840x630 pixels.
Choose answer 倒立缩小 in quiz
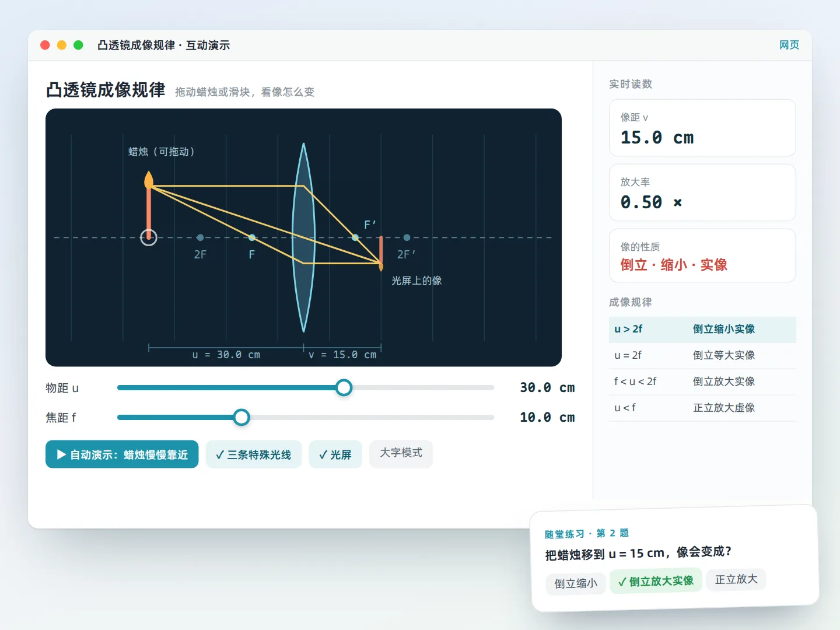click(576, 583)
